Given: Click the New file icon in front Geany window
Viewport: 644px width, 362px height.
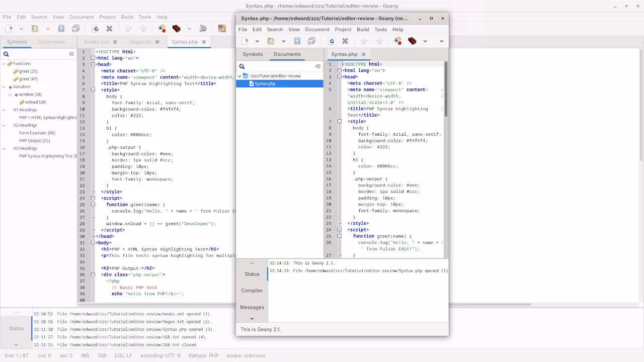Looking at the screenshot, I should pyautogui.click(x=245, y=41).
